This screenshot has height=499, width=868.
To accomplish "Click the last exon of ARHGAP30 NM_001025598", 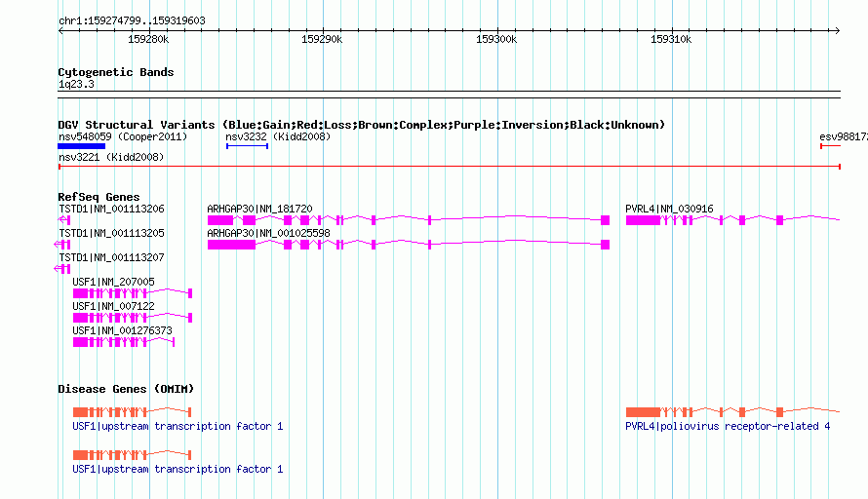I will (605, 245).
